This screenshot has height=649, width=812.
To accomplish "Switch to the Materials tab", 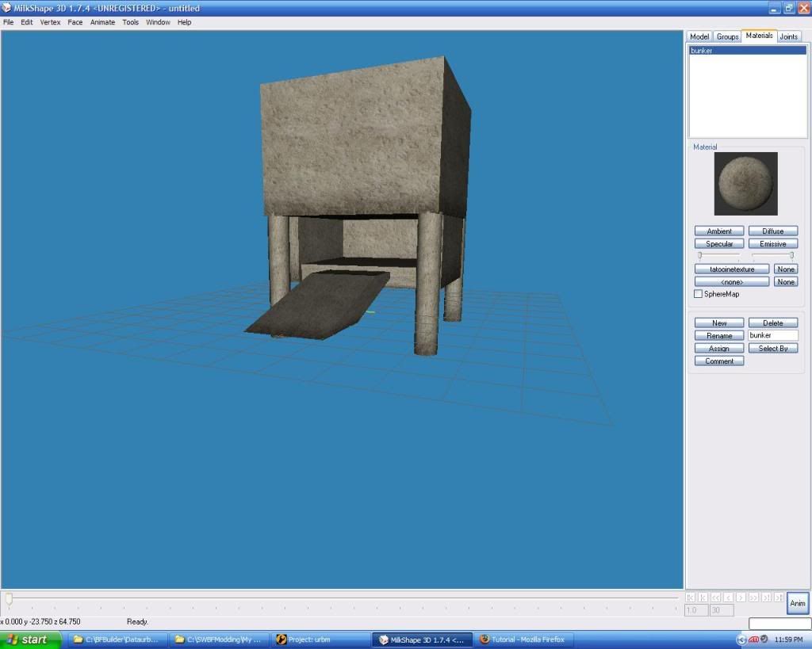I will [759, 36].
